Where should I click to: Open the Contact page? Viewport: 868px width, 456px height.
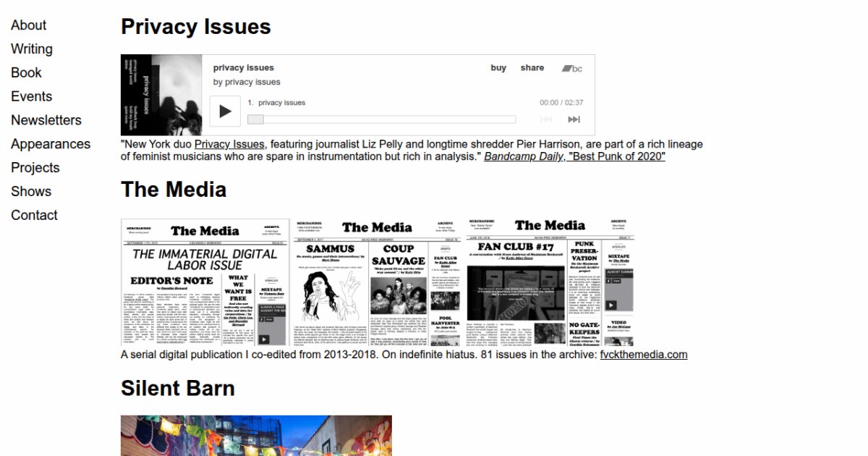(34, 215)
